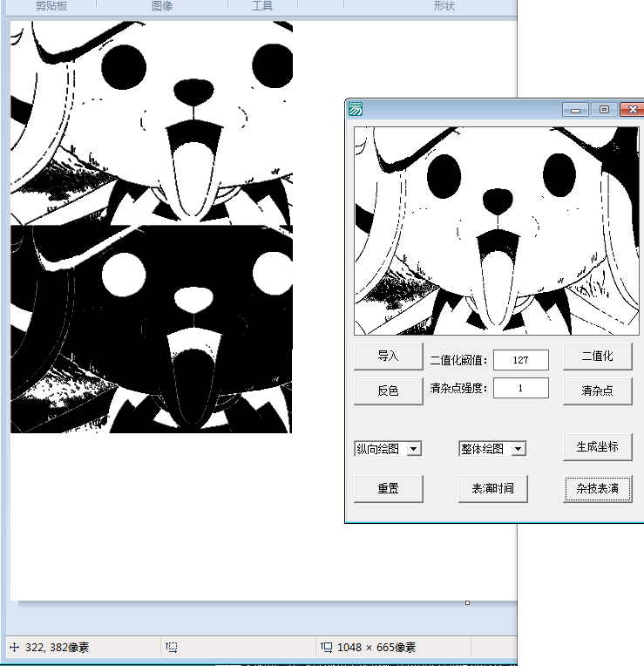Click the 二值化 binarize button
Screen dimensions: 644x666
coord(597,356)
